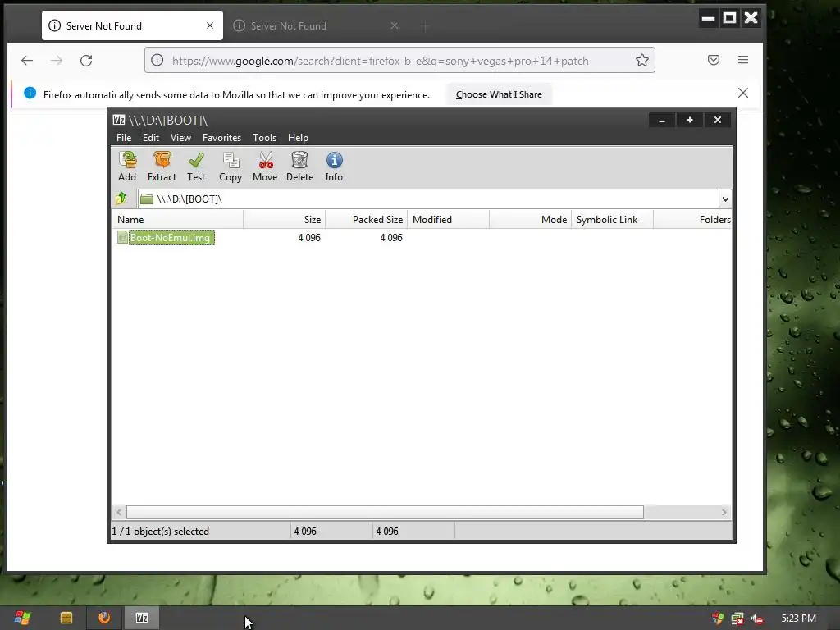Open the Edit menu in 7-Zip
840x630 pixels.
click(151, 138)
